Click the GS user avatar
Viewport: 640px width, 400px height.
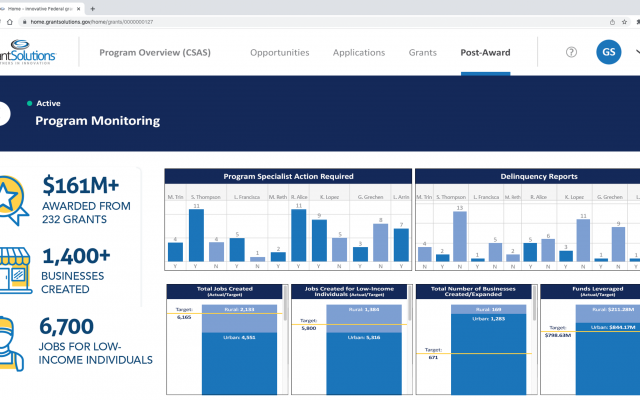[x=608, y=52]
